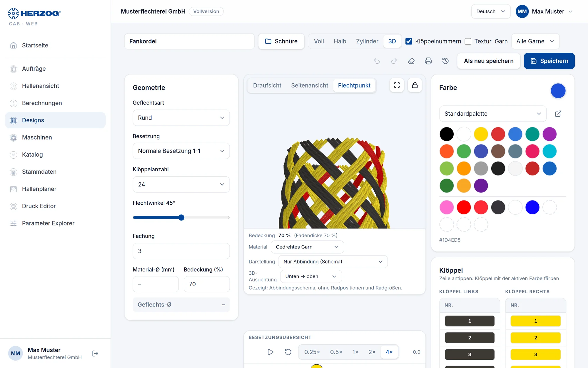Screen dimensions: 588x368
Task: Open the Standardpalette dropdown
Action: pyautogui.click(x=493, y=114)
